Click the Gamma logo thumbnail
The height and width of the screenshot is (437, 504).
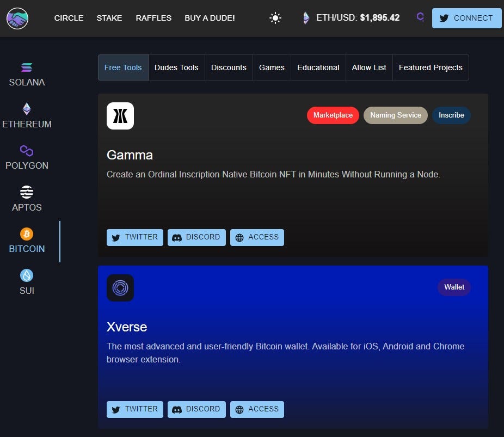[x=120, y=116]
